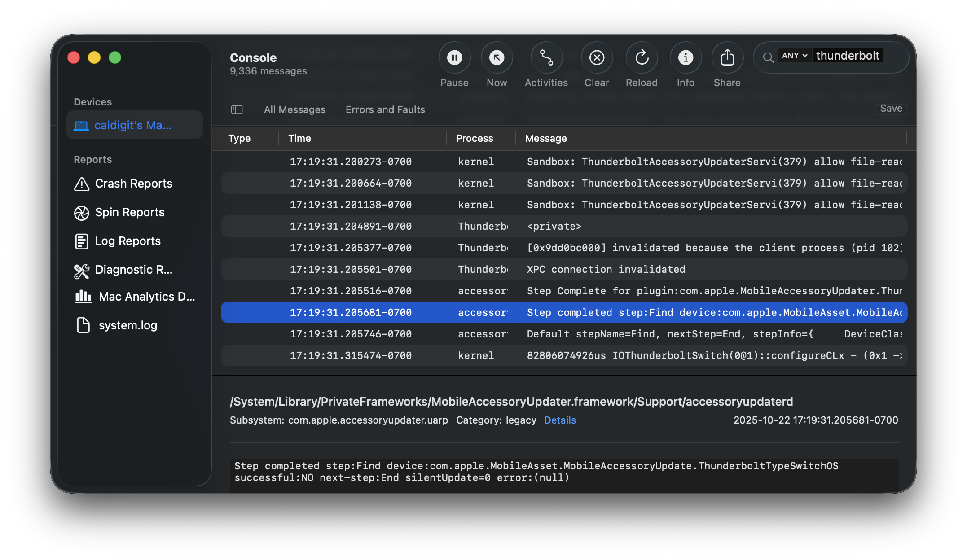Viewport: 967px width, 560px height.
Task: Open the Activities view
Action: pos(546,57)
